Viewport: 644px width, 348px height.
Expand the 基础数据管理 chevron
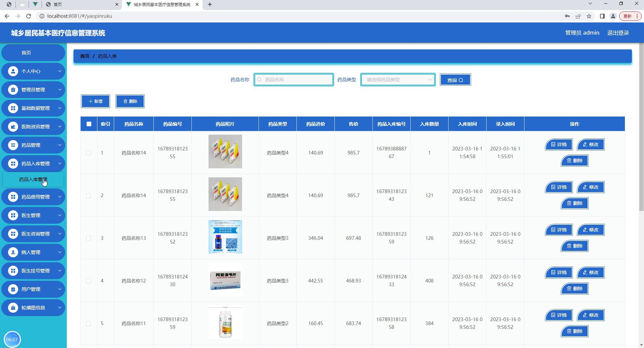point(59,108)
